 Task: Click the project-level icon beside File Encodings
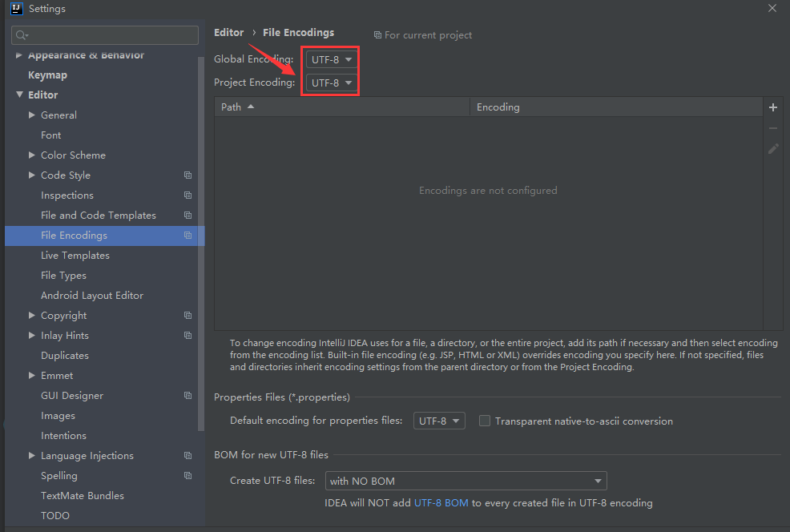pos(188,236)
